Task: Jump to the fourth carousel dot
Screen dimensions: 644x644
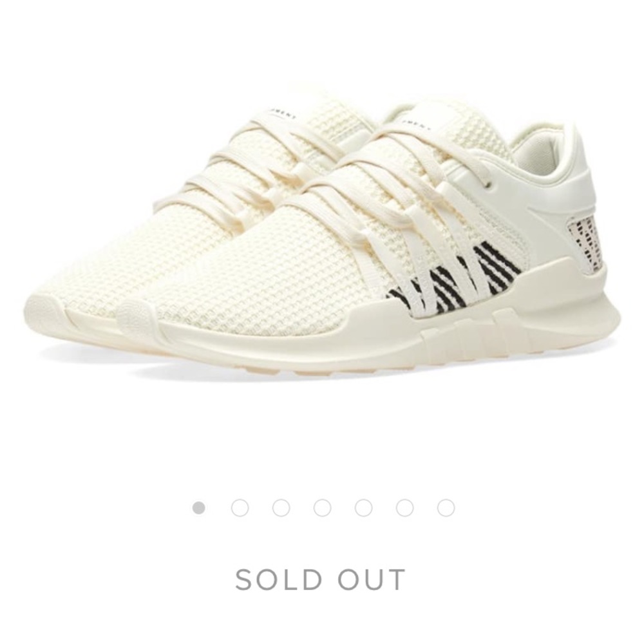Action: (323, 508)
